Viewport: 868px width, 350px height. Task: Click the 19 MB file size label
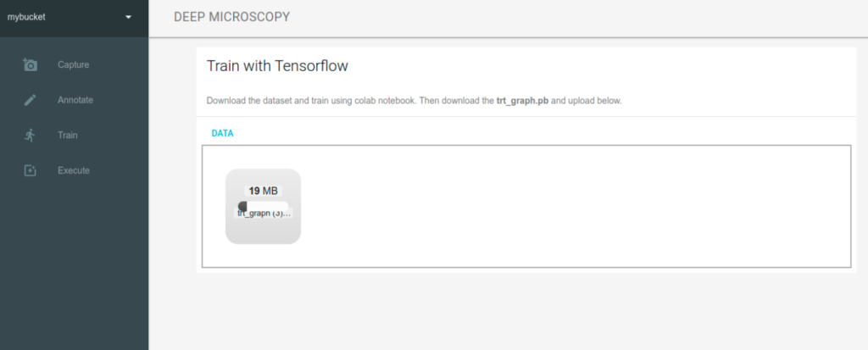(x=263, y=191)
